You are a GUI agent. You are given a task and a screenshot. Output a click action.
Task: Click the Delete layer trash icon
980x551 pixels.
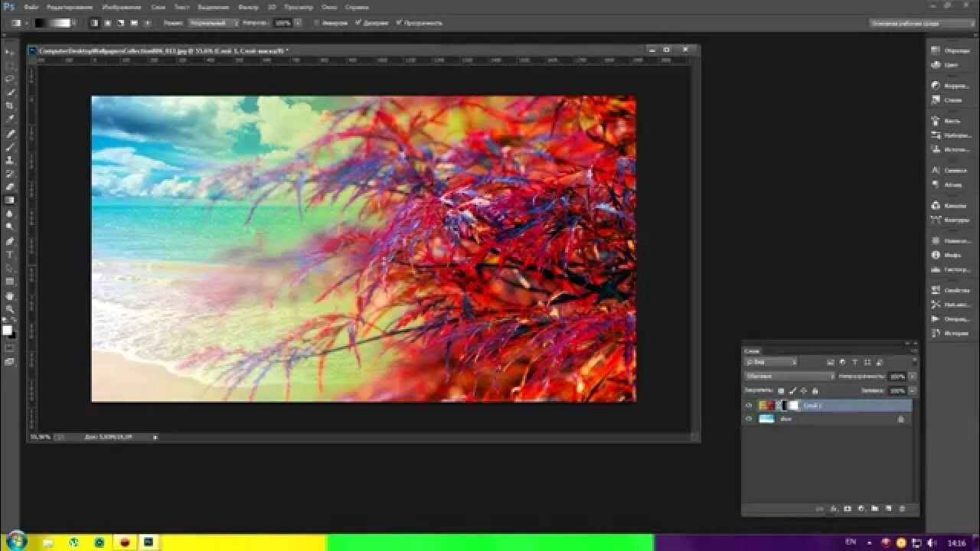tap(902, 509)
